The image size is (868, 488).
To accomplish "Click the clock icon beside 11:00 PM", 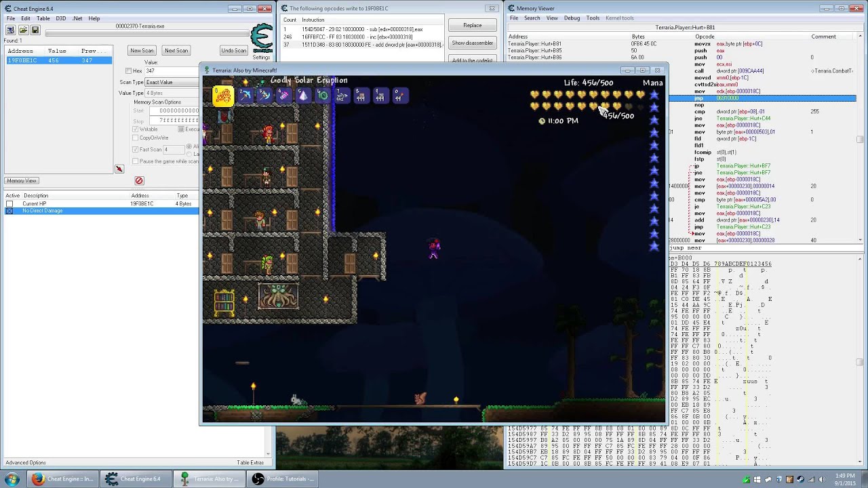I will pos(542,121).
